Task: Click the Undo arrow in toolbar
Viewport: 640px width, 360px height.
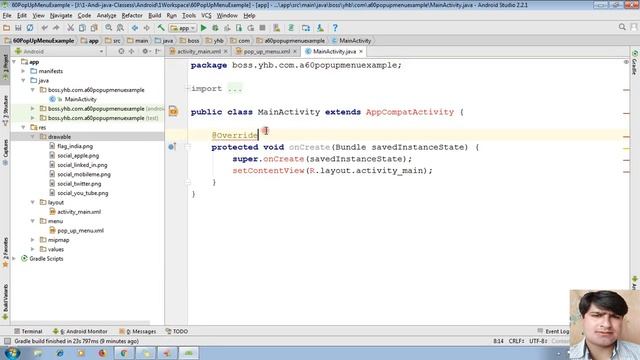Action: (x=44, y=28)
